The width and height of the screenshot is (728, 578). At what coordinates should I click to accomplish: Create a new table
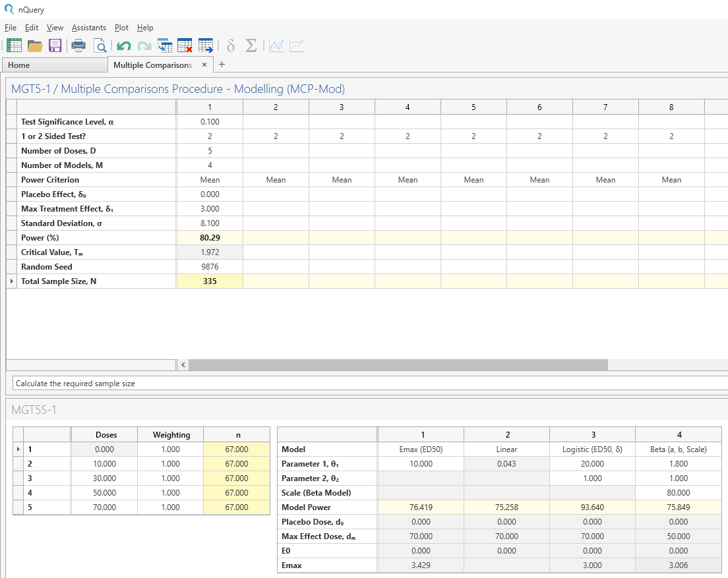(14, 45)
